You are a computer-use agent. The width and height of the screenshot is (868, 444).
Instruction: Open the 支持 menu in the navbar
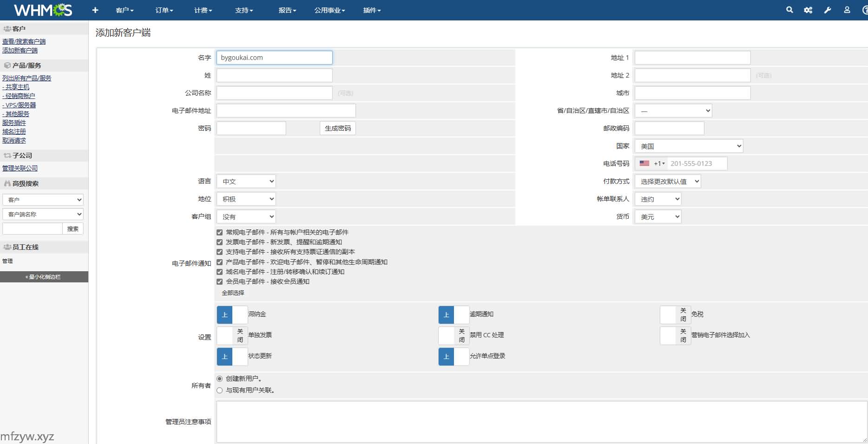(x=244, y=10)
